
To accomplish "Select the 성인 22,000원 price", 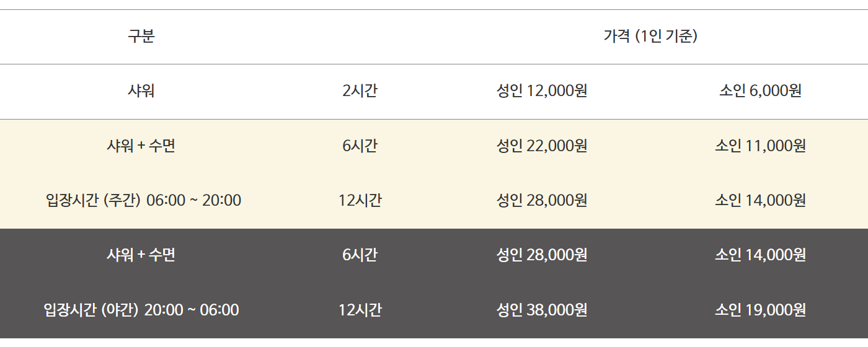I will pyautogui.click(x=542, y=146).
